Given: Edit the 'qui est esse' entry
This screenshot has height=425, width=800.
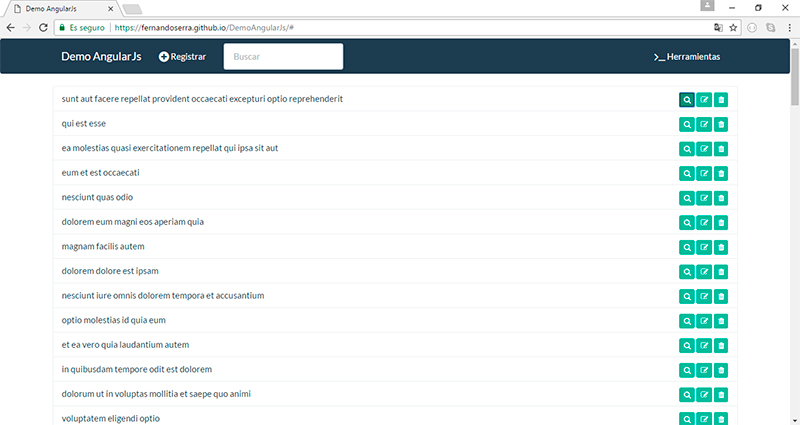Looking at the screenshot, I should [704, 124].
